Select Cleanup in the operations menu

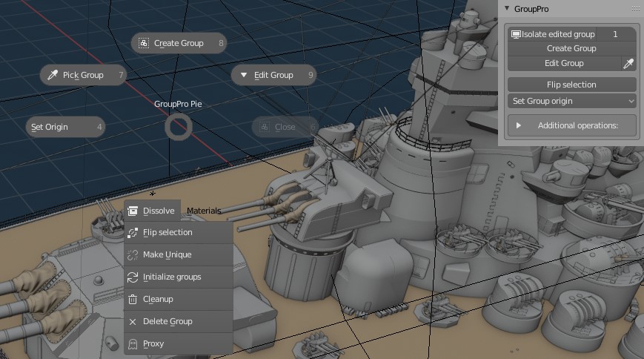(179, 300)
